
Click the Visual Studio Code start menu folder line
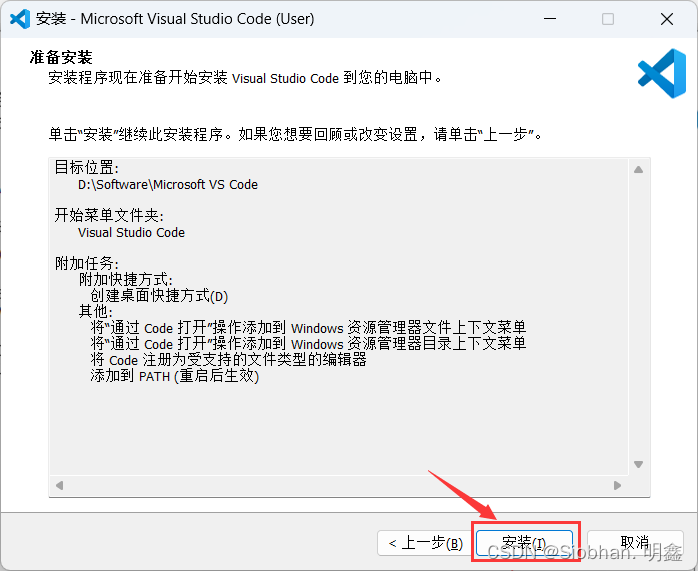point(131,233)
